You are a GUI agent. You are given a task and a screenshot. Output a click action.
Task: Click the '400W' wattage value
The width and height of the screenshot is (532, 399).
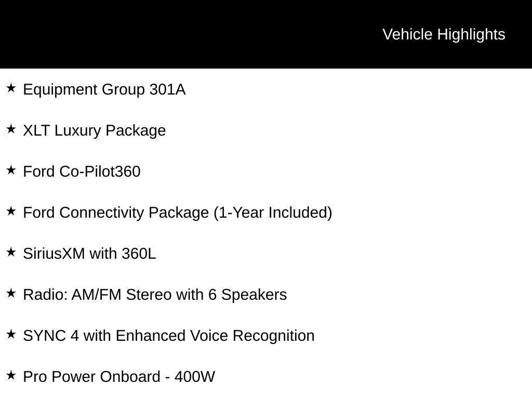coord(195,377)
